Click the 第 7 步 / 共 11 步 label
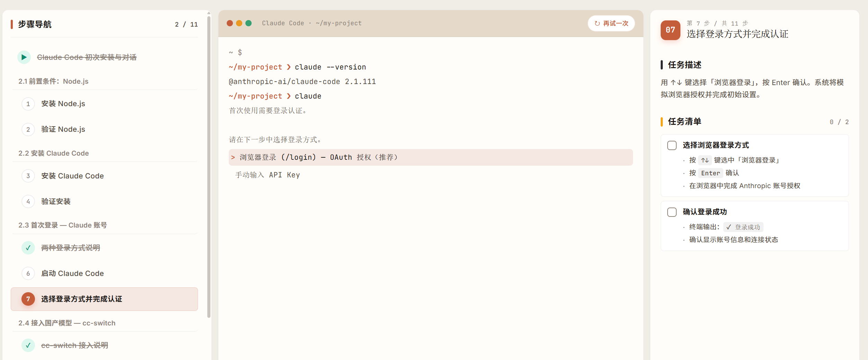 point(717,23)
